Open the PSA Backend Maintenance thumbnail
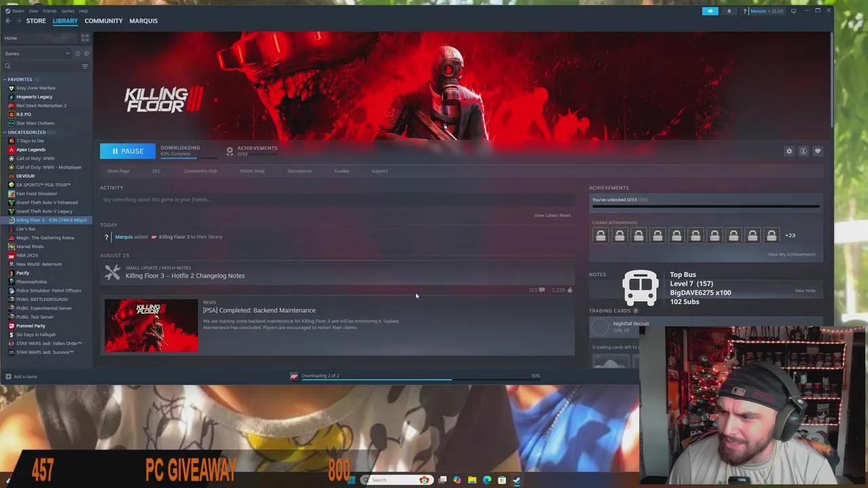868x488 pixels. [151, 326]
